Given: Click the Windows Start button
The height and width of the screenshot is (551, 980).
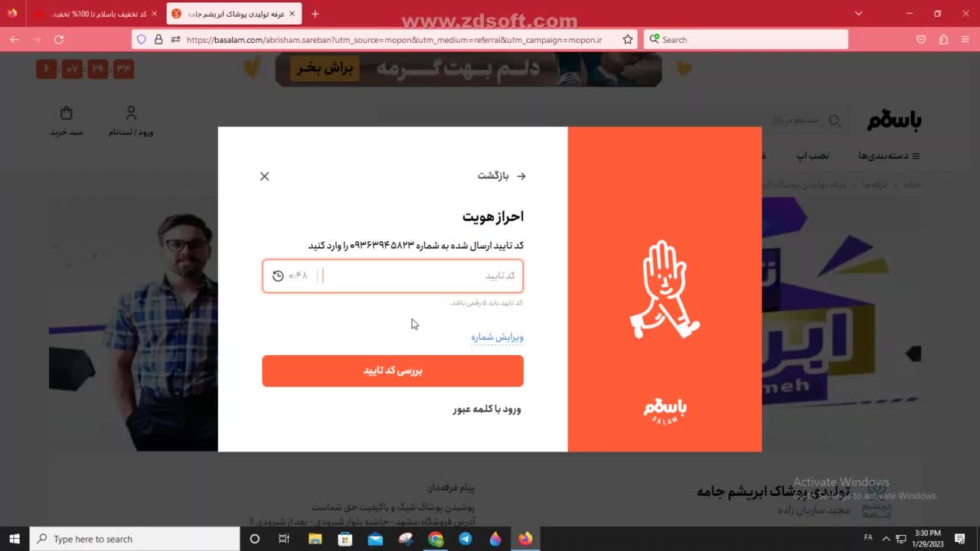Looking at the screenshot, I should pyautogui.click(x=15, y=539).
